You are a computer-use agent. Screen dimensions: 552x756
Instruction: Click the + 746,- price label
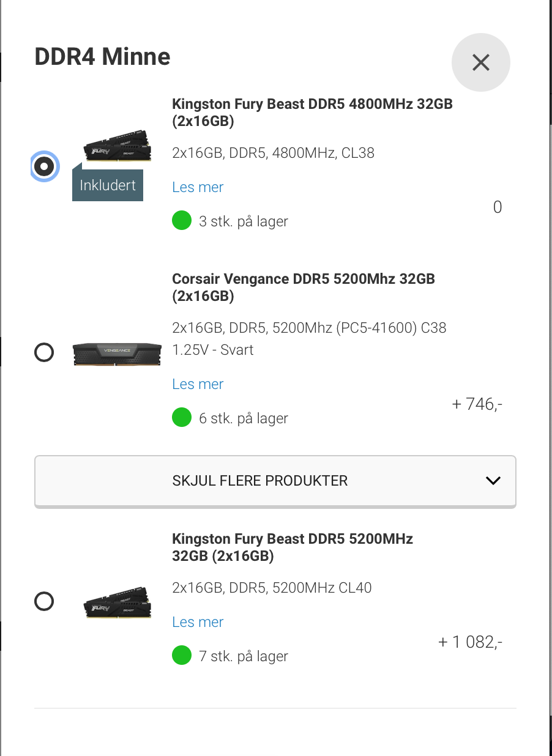pyautogui.click(x=477, y=404)
